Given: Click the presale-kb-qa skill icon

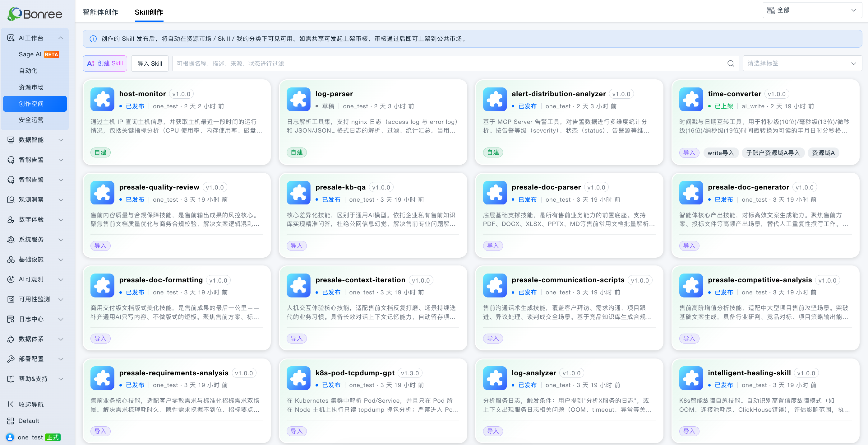Looking at the screenshot, I should (x=298, y=193).
